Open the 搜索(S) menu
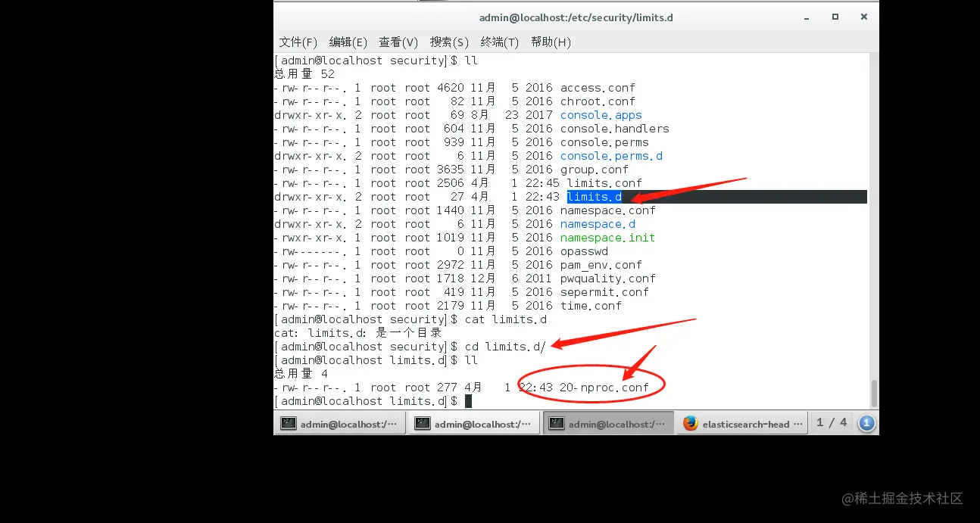The width and height of the screenshot is (980, 523). 449,42
